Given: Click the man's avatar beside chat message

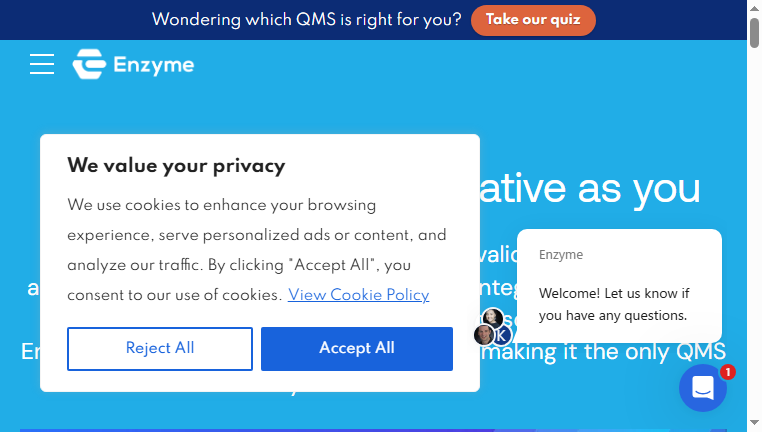Looking at the screenshot, I should click(484, 334).
